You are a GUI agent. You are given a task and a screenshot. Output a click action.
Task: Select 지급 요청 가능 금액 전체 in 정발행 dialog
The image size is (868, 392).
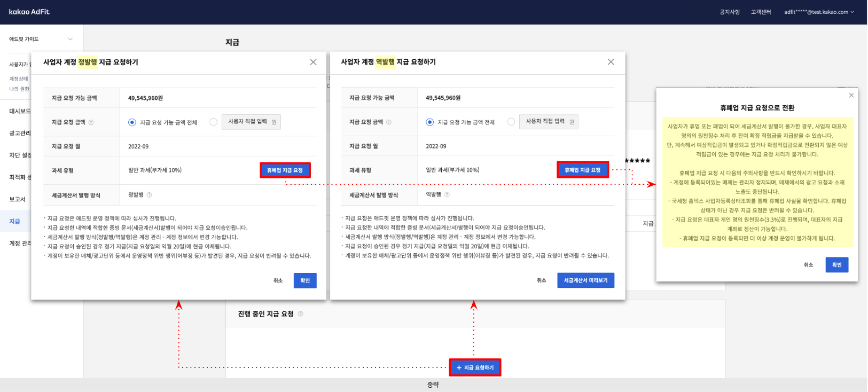(x=132, y=122)
